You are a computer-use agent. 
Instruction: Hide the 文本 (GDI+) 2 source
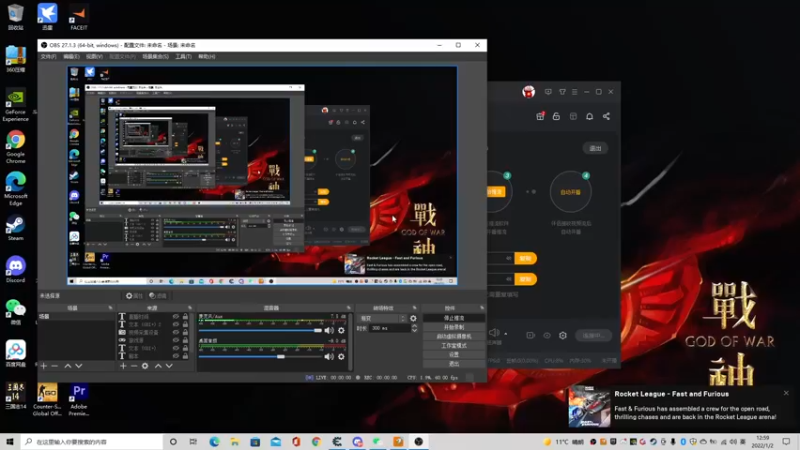[176, 324]
